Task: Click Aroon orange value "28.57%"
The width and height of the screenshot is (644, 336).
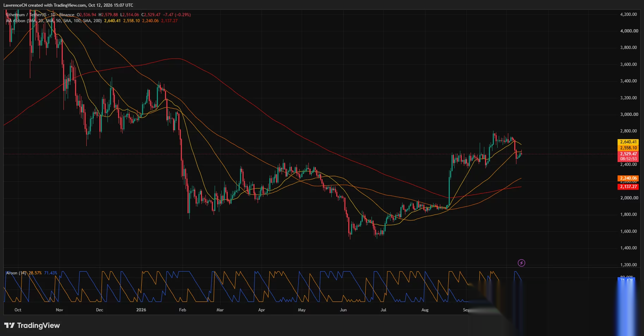Action: point(35,273)
